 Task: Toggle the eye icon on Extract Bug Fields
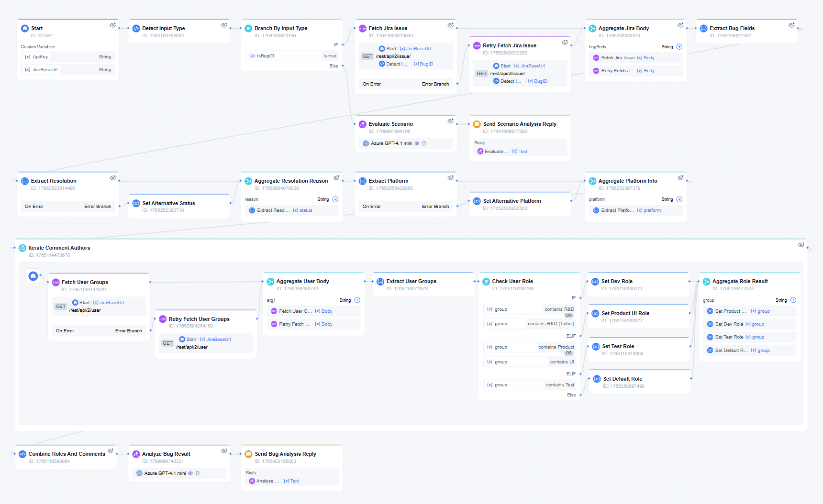coord(791,25)
